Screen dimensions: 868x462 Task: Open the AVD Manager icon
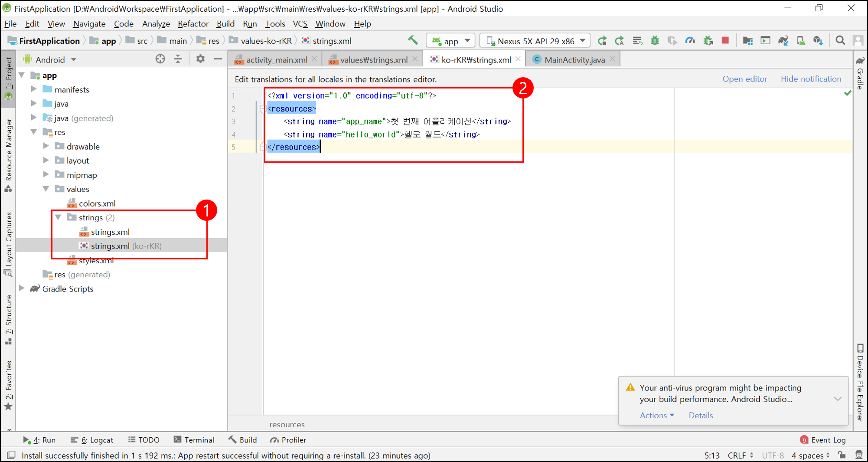[801, 41]
